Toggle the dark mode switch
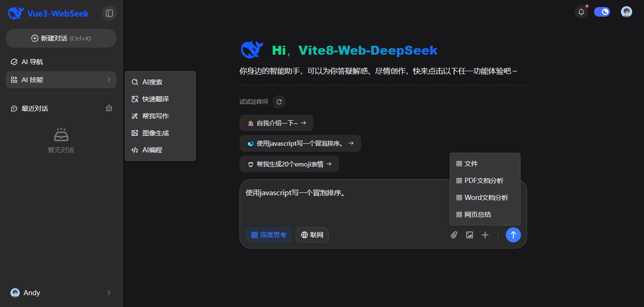Viewport: 644px width, 307px height. pyautogui.click(x=602, y=12)
